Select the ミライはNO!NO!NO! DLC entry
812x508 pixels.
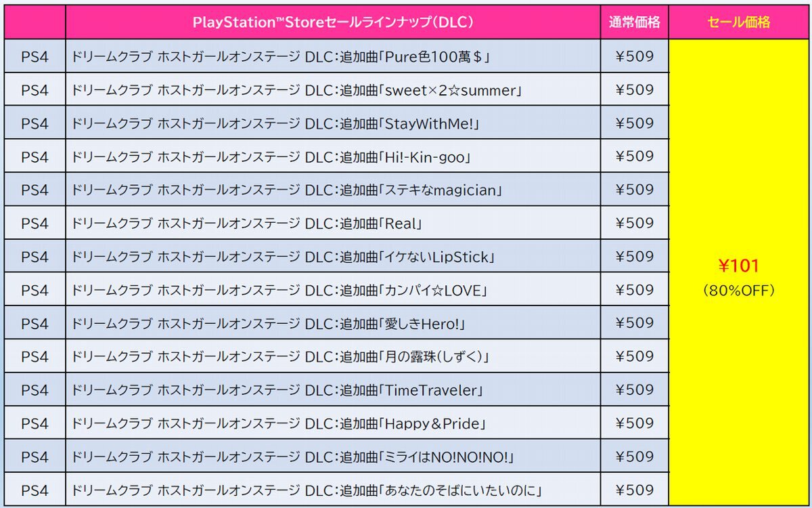(x=292, y=457)
